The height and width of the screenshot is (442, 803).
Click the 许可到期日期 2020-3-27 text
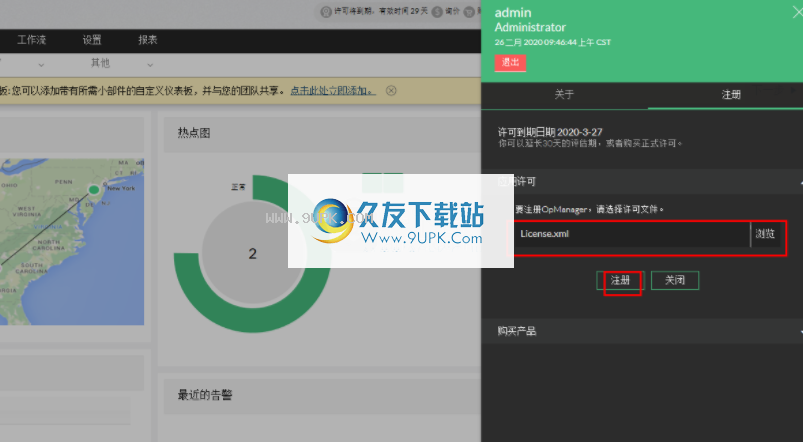550,132
